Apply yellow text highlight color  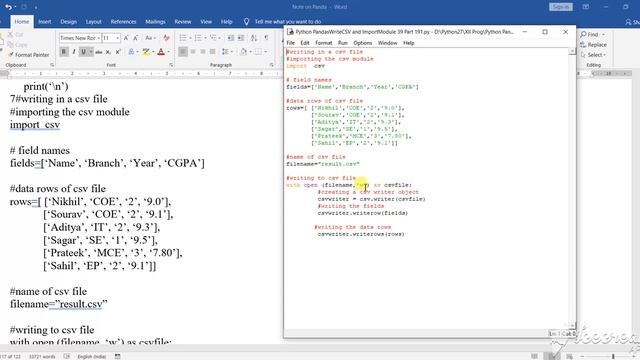point(145,52)
